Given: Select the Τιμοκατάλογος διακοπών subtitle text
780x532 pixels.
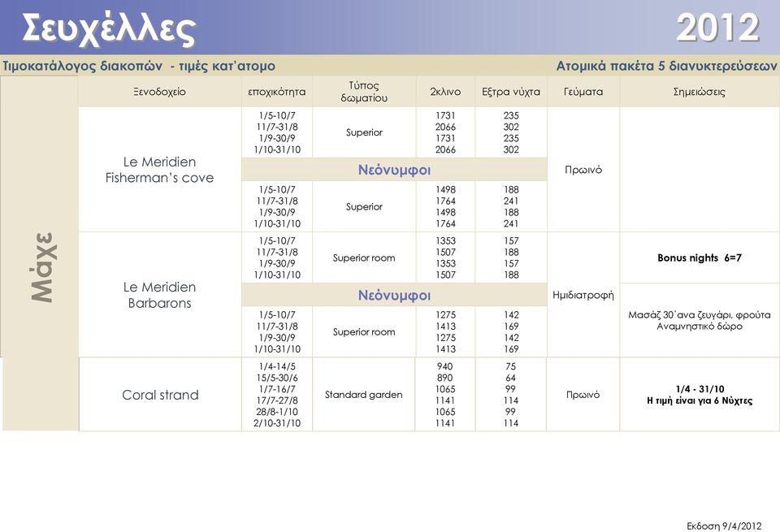Looking at the screenshot, I should pos(83,66).
